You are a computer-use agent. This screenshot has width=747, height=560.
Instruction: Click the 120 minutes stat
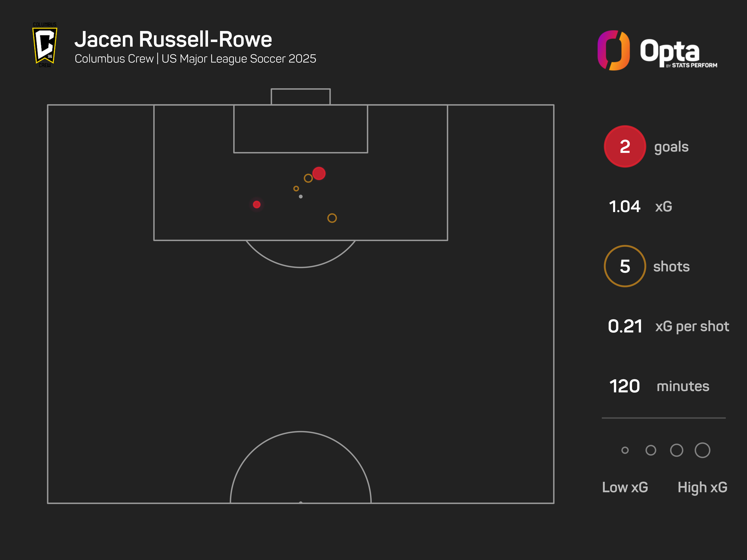pos(659,386)
